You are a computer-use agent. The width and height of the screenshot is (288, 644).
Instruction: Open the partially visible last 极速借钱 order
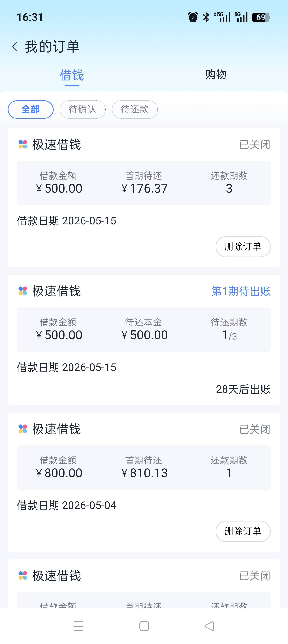click(x=144, y=584)
